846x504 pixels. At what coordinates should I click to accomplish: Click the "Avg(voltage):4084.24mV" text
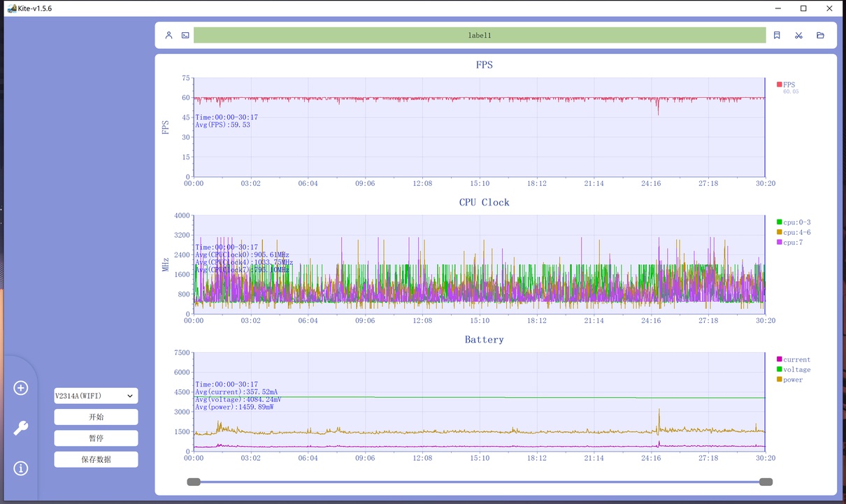pos(238,400)
